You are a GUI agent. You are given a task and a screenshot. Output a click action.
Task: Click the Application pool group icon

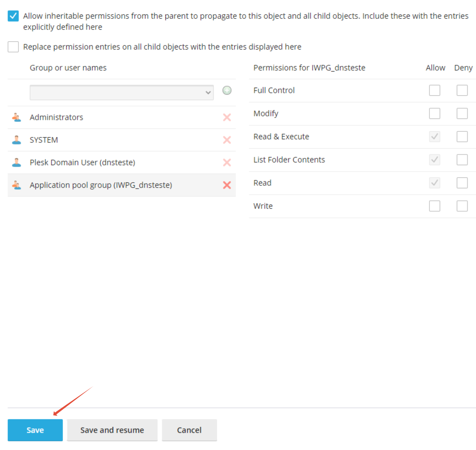pos(16,185)
